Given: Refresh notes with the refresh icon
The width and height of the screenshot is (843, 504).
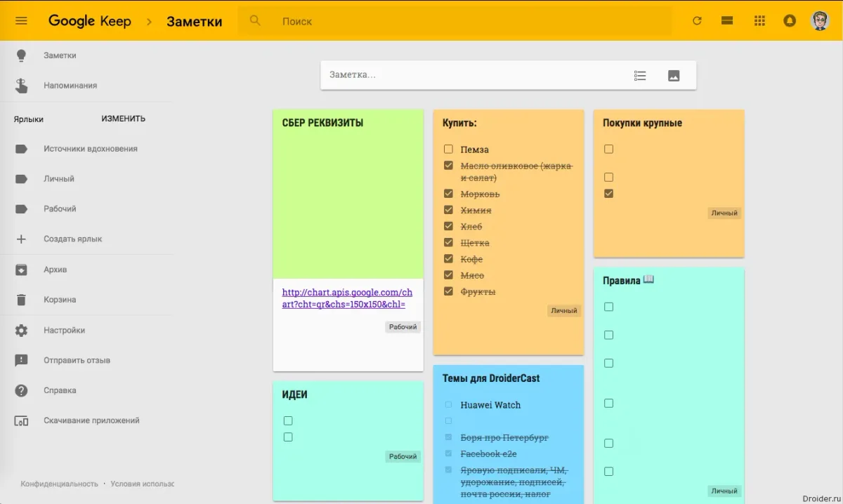Looking at the screenshot, I should coord(697,21).
